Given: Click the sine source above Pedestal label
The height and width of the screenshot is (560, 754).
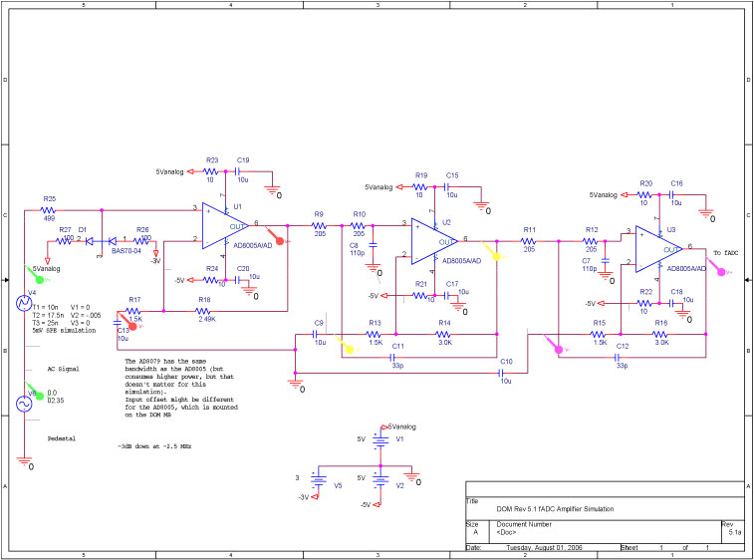Looking at the screenshot, I should pyautogui.click(x=24, y=404).
